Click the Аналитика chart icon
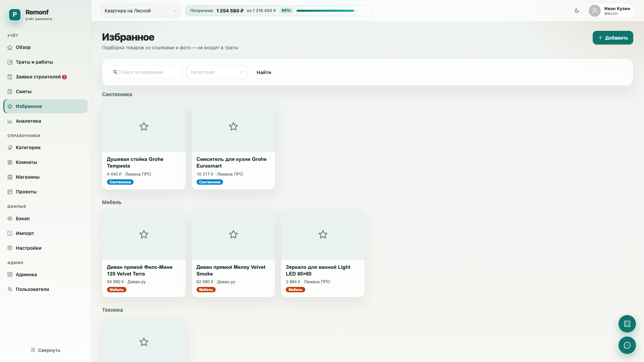Viewport: 644px width, 362px height. [x=10, y=121]
